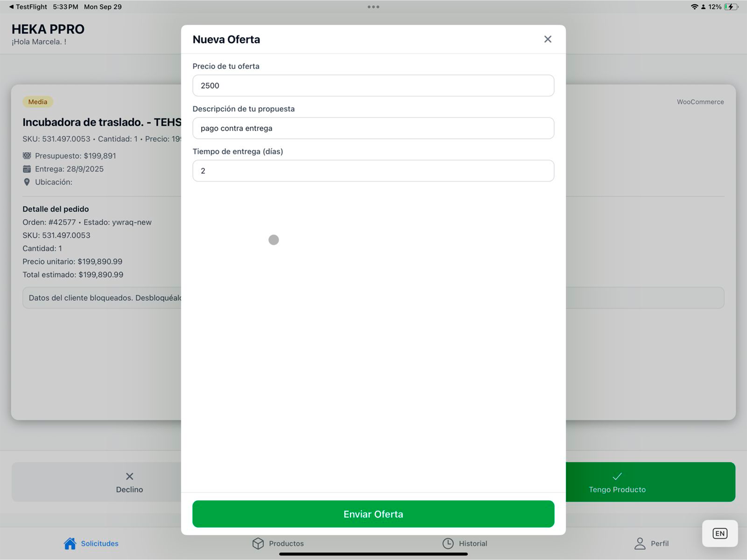747x560 pixels.
Task: Switch to the Productos tab
Action: pyautogui.click(x=278, y=543)
